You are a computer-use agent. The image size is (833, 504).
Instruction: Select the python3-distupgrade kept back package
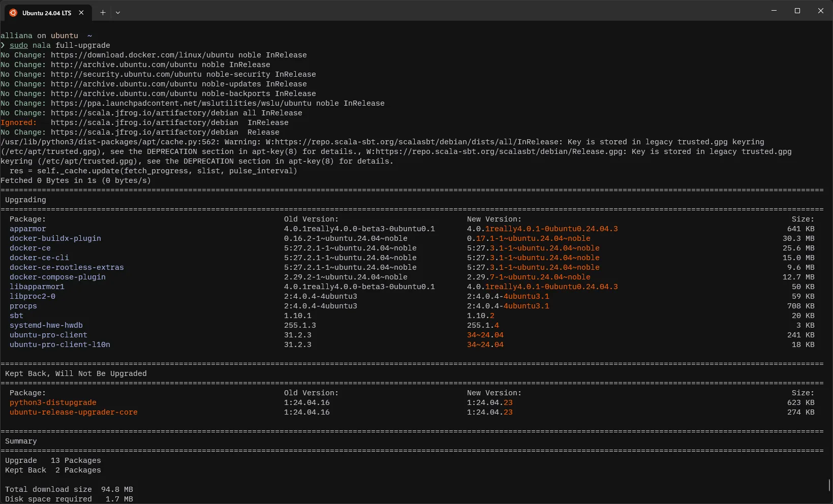pyautogui.click(x=53, y=402)
